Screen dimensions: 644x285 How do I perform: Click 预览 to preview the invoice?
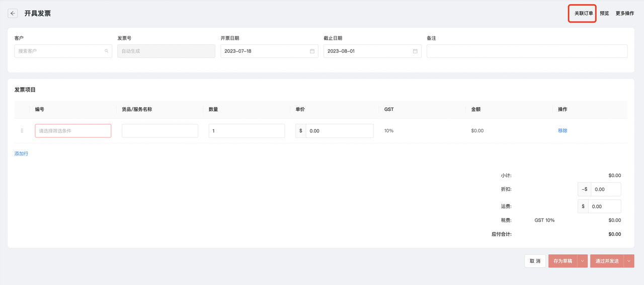coord(604,14)
